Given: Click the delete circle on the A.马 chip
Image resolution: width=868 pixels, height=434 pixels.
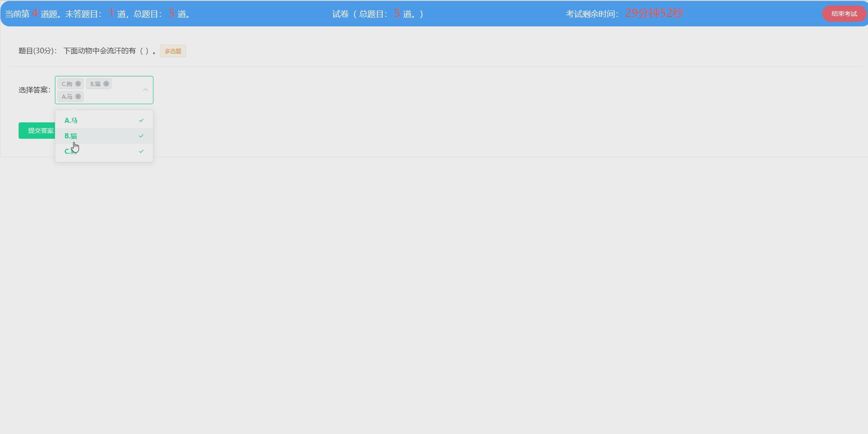Looking at the screenshot, I should (78, 96).
